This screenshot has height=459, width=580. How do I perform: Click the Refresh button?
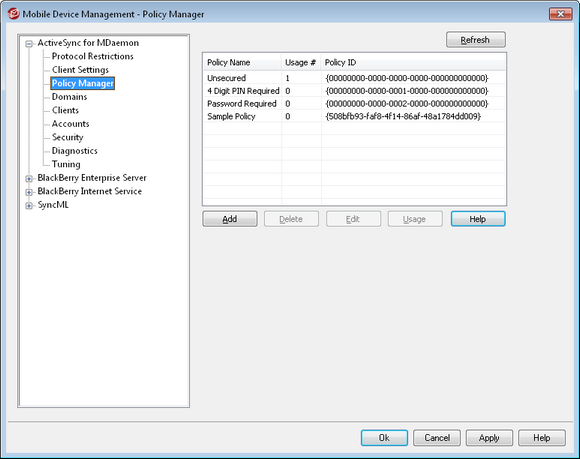pyautogui.click(x=476, y=40)
